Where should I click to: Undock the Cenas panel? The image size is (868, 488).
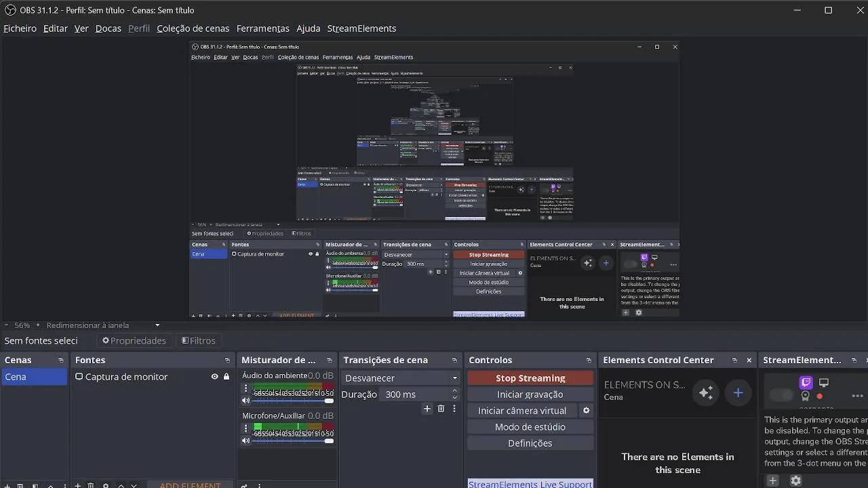[61, 361]
